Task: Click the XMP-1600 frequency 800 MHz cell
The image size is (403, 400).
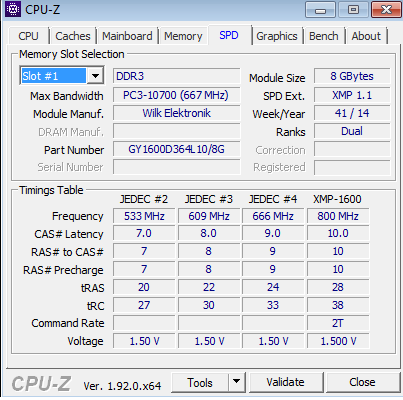Action: [338, 216]
